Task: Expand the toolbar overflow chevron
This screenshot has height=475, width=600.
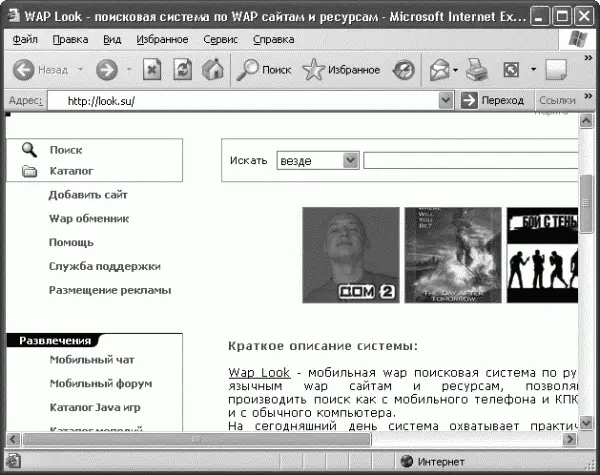Action: pos(588,58)
